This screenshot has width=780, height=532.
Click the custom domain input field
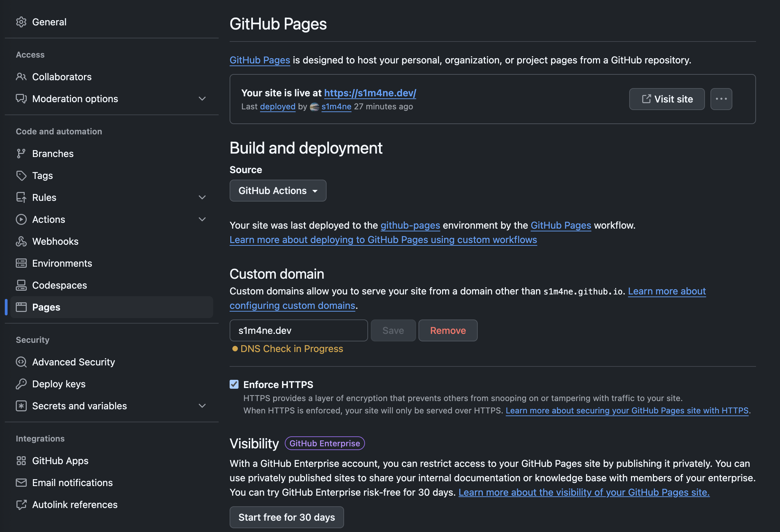point(298,330)
